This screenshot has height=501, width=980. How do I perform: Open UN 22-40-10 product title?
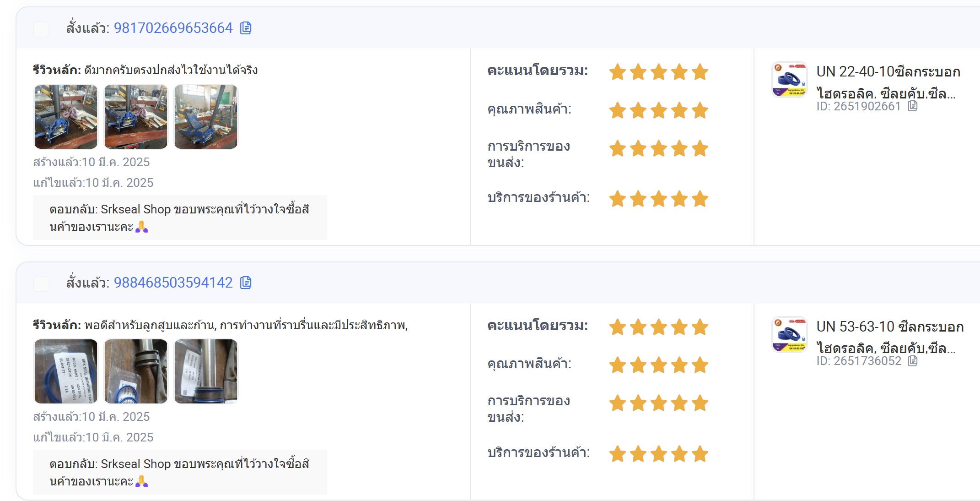[888, 82]
